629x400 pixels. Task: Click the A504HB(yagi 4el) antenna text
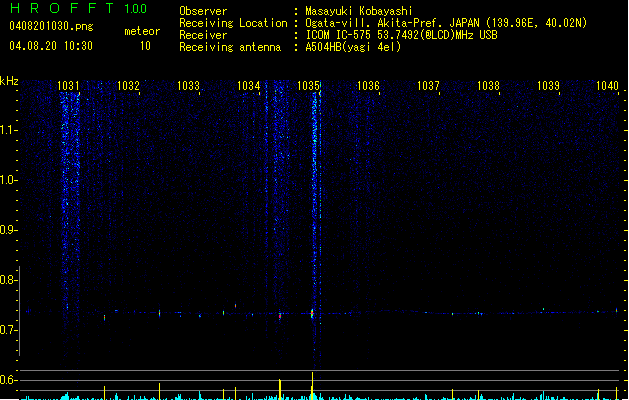tap(353, 47)
